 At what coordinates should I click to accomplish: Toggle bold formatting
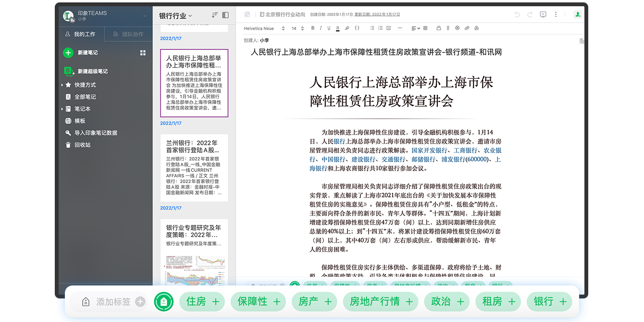pyautogui.click(x=313, y=28)
